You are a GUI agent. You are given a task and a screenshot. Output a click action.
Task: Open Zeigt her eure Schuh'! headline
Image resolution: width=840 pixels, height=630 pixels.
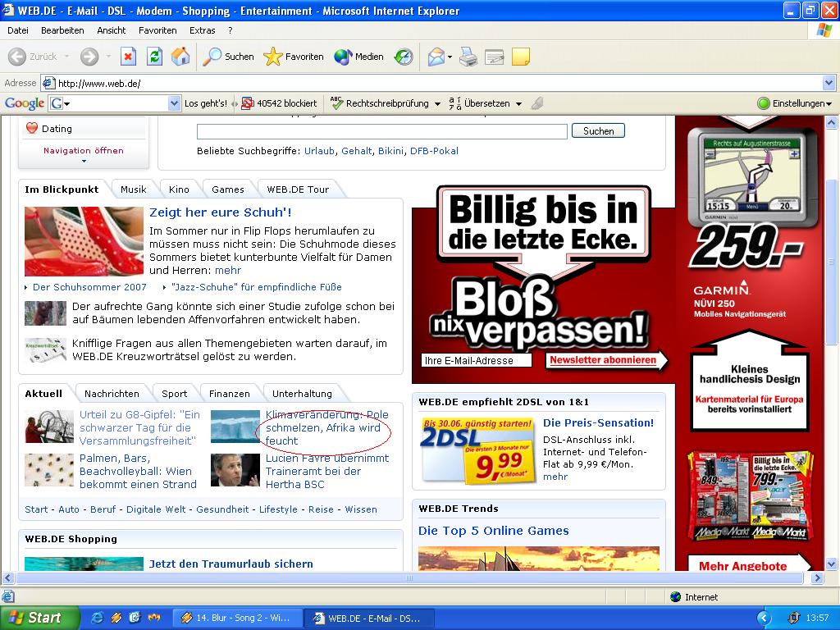click(220, 212)
